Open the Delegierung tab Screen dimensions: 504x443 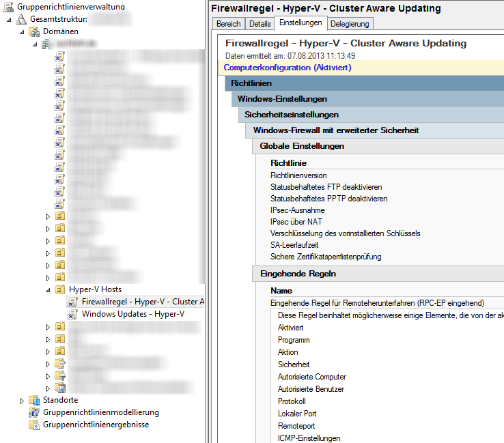(350, 24)
